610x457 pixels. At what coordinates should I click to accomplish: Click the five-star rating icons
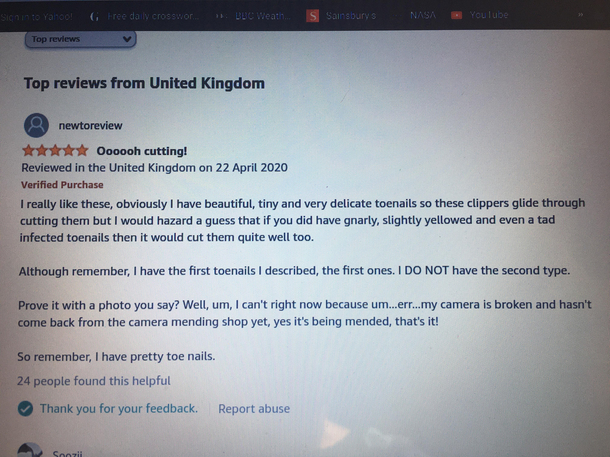[x=55, y=150]
